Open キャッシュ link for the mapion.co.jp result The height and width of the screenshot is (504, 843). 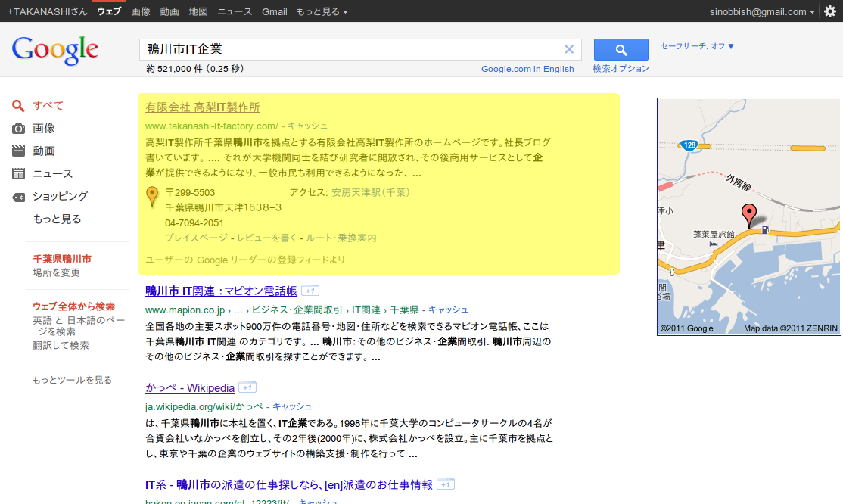(x=448, y=310)
